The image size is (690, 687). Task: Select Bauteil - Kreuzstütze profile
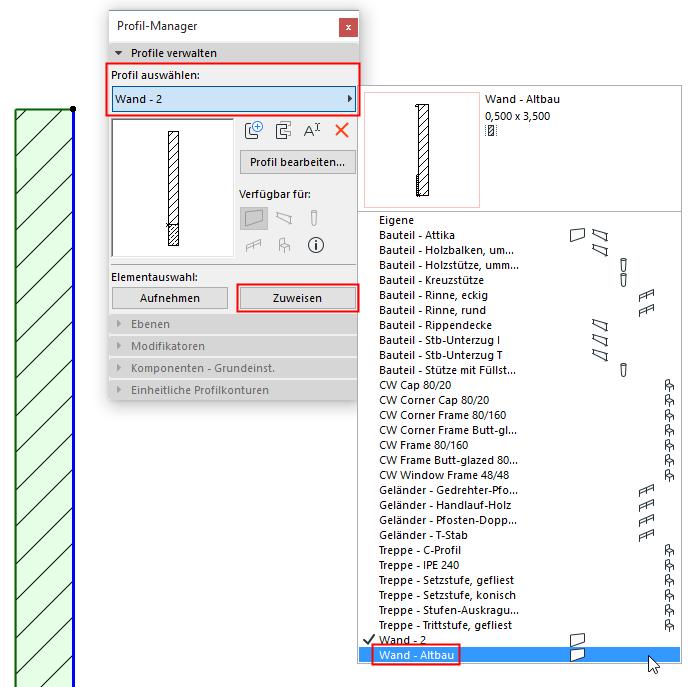[519, 280]
